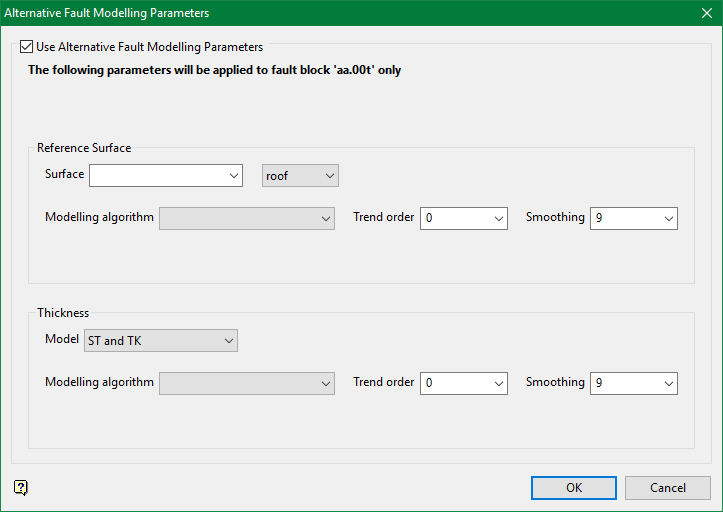Open Reference Surface Smoothing dropdown

click(668, 218)
